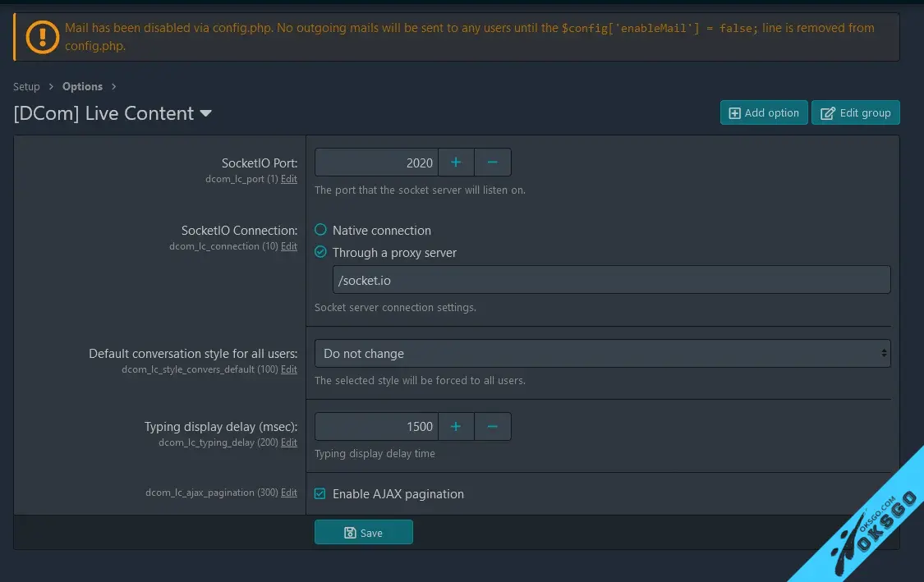Viewport: 924px width, 582px height.
Task: Toggle Enable AJAX pagination checkbox
Action: coord(321,494)
